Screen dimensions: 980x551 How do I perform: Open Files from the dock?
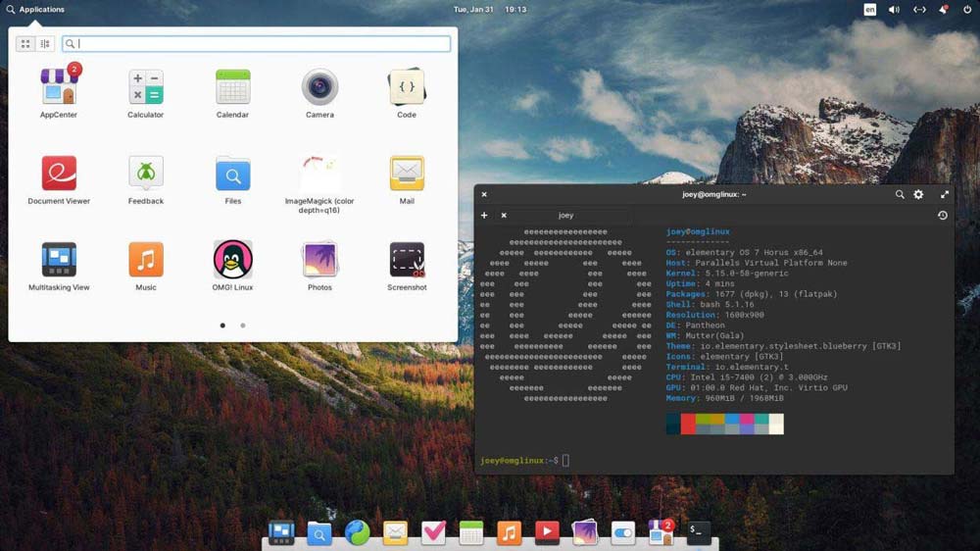pos(319,533)
